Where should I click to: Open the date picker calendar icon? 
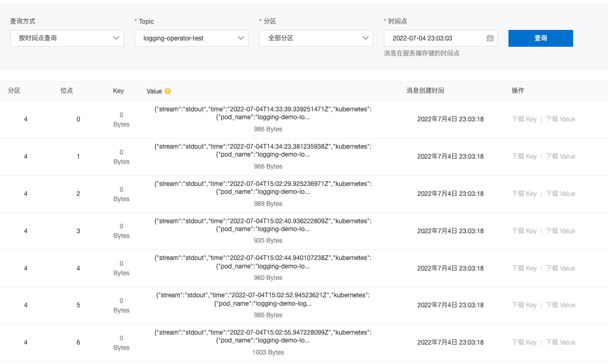490,38
